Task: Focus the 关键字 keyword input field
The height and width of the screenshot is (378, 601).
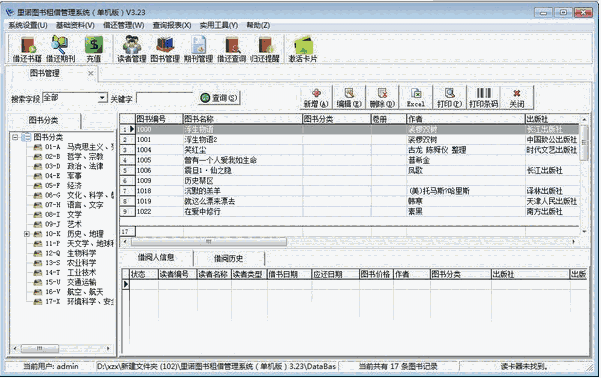Action: point(165,98)
